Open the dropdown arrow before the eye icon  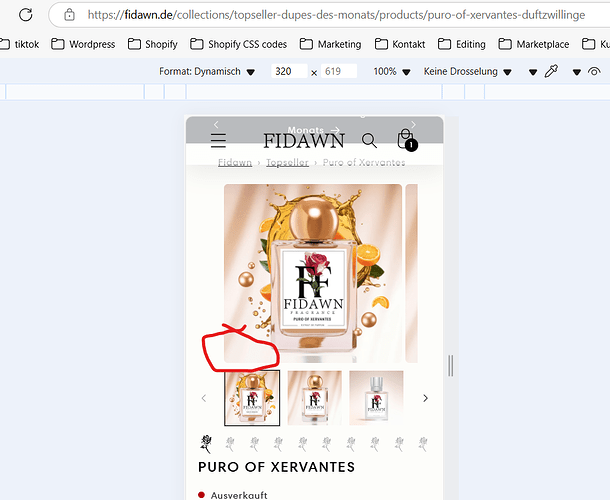577,72
